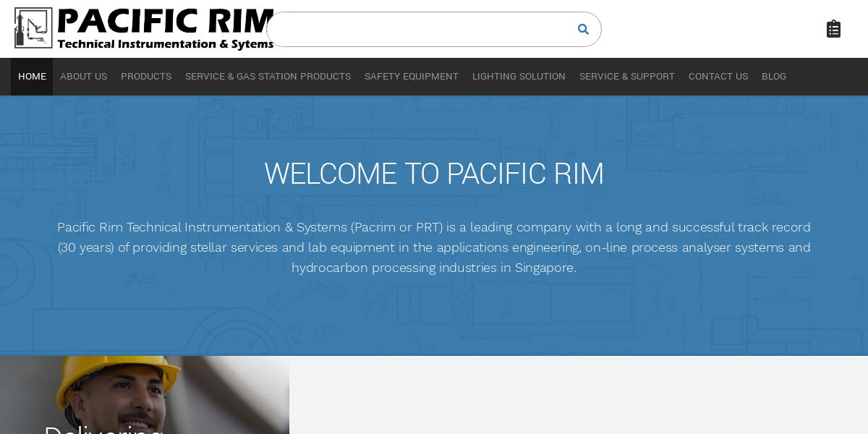Open Service & Gas Station Products menu
This screenshot has width=868, height=434.
(x=268, y=77)
